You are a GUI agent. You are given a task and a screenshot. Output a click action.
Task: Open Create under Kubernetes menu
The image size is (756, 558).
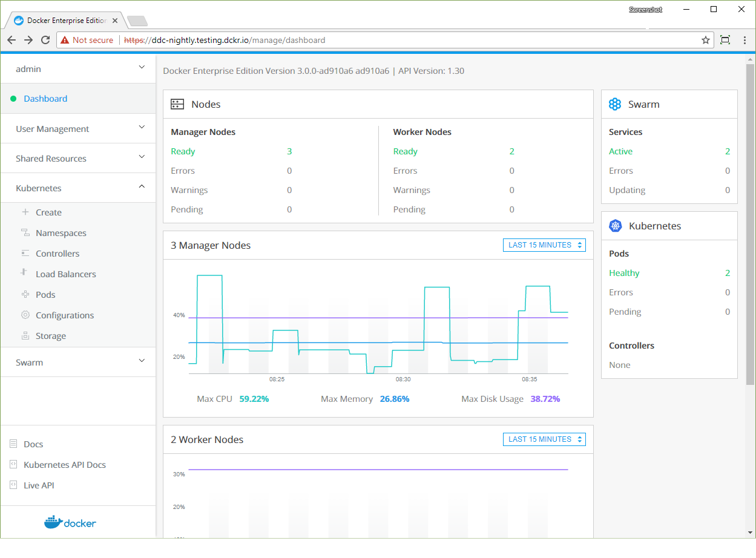(48, 212)
